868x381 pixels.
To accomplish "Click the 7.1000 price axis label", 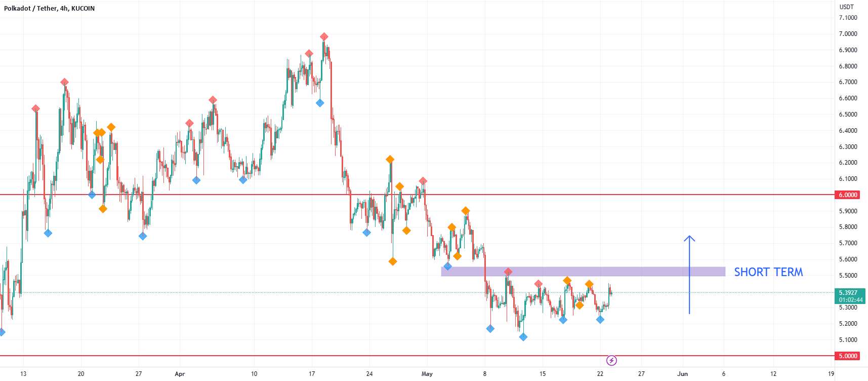I will (848, 18).
